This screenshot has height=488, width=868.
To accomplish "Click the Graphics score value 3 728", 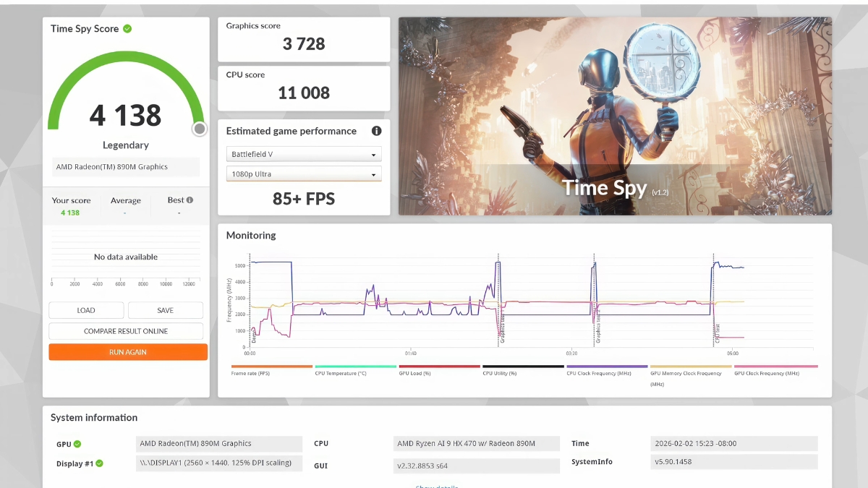I will [304, 44].
